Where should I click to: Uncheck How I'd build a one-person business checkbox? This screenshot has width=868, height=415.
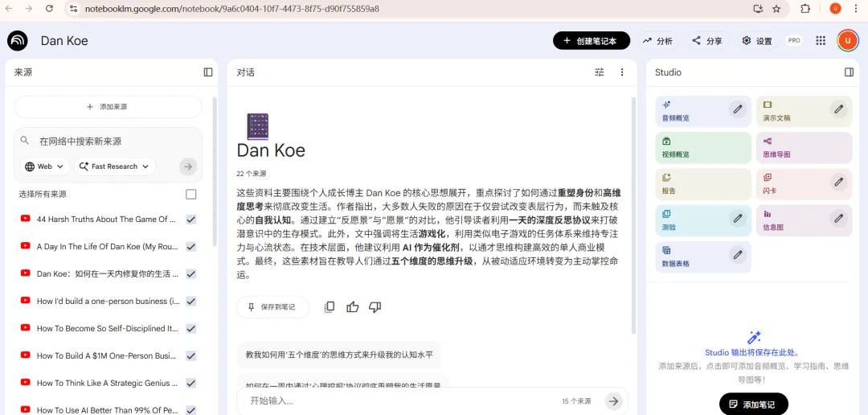pos(191,301)
